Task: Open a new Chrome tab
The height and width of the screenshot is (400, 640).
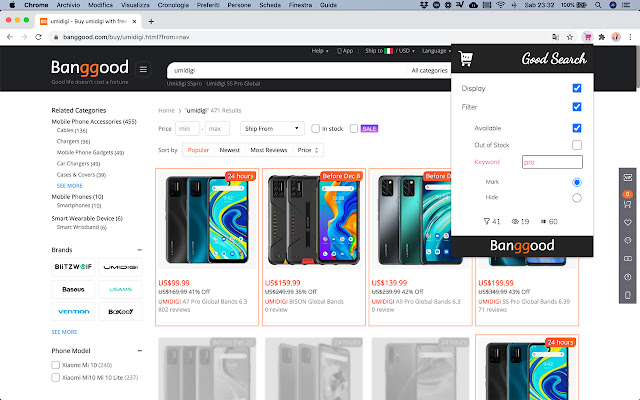Action: (151, 21)
